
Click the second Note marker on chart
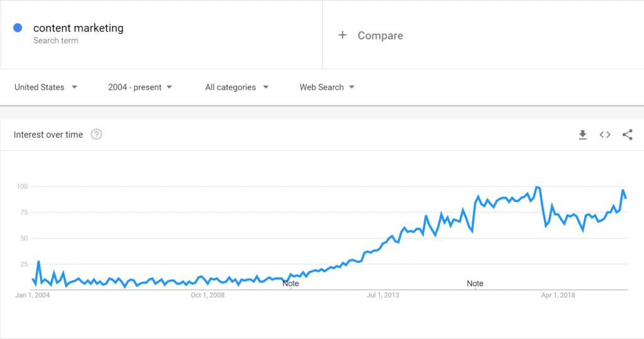475,284
